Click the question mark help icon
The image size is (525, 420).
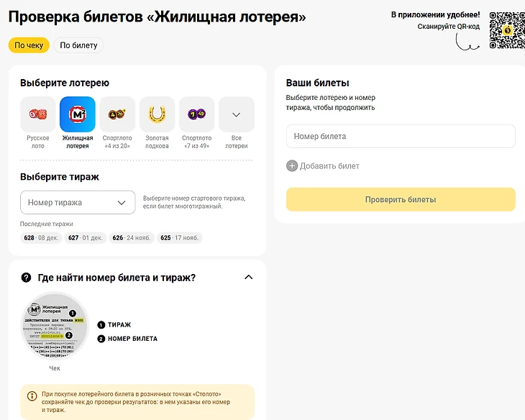pyautogui.click(x=27, y=278)
